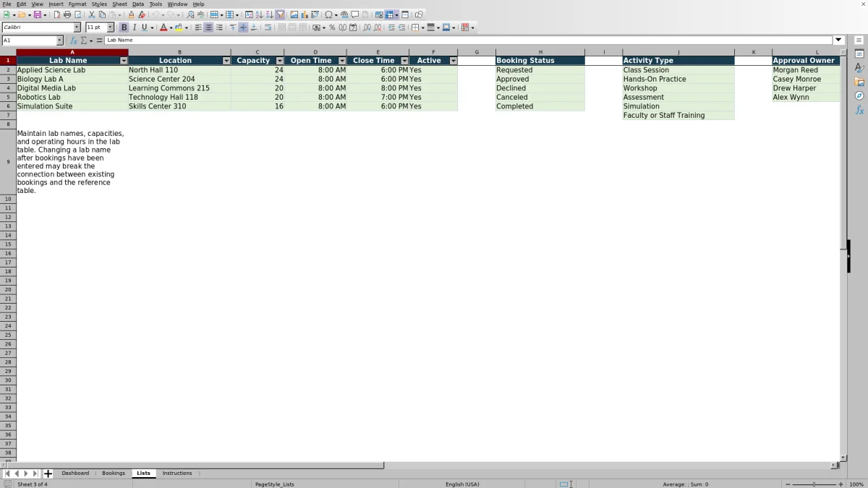Toggle Center Vertically alignment
Image resolution: width=868 pixels, height=488 pixels.
[243, 27]
